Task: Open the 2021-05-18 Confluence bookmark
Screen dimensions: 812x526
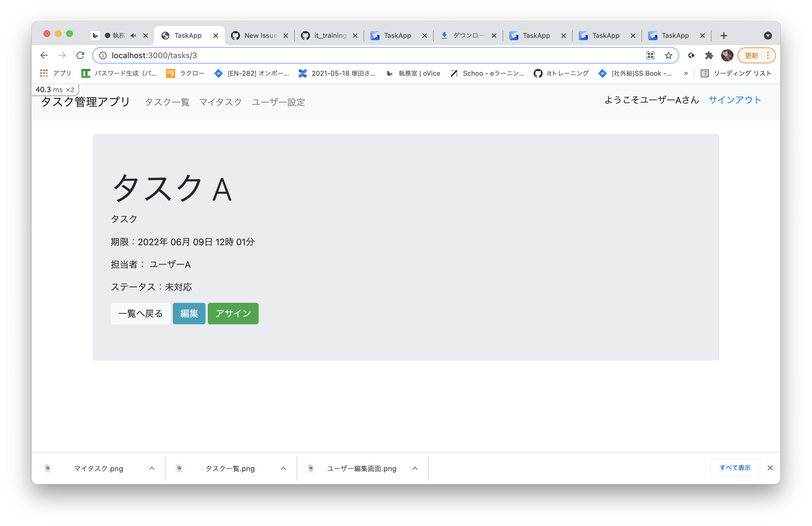Action: [x=336, y=73]
